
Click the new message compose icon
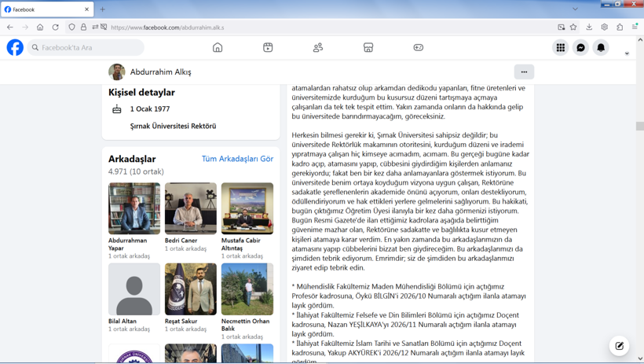[x=620, y=346]
